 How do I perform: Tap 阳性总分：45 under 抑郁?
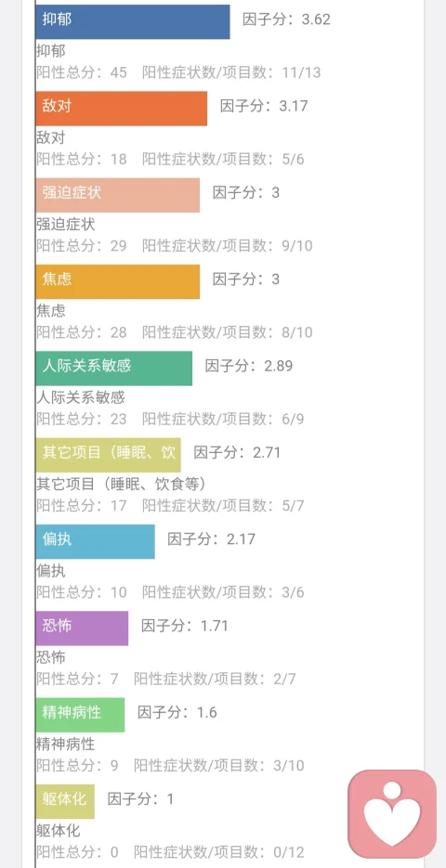tap(82, 72)
